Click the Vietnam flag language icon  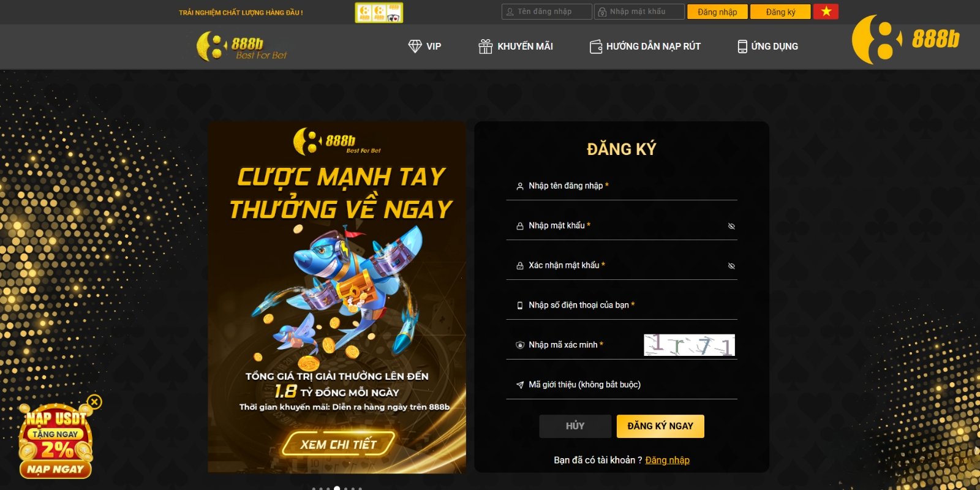(x=826, y=12)
